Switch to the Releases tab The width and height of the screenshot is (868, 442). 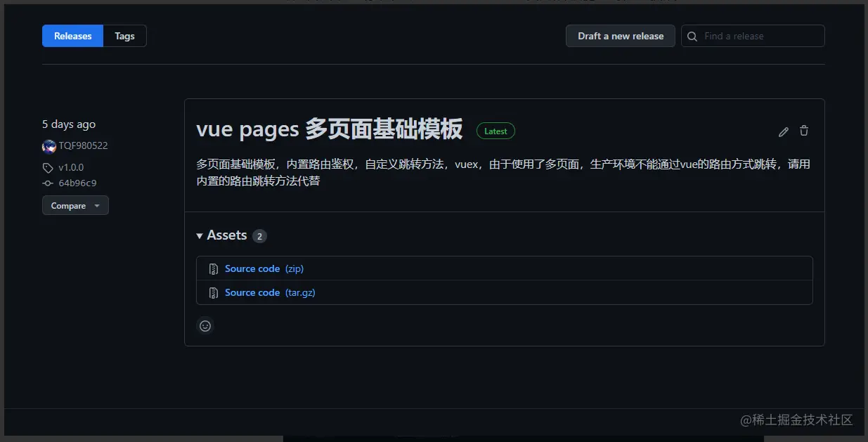(73, 36)
